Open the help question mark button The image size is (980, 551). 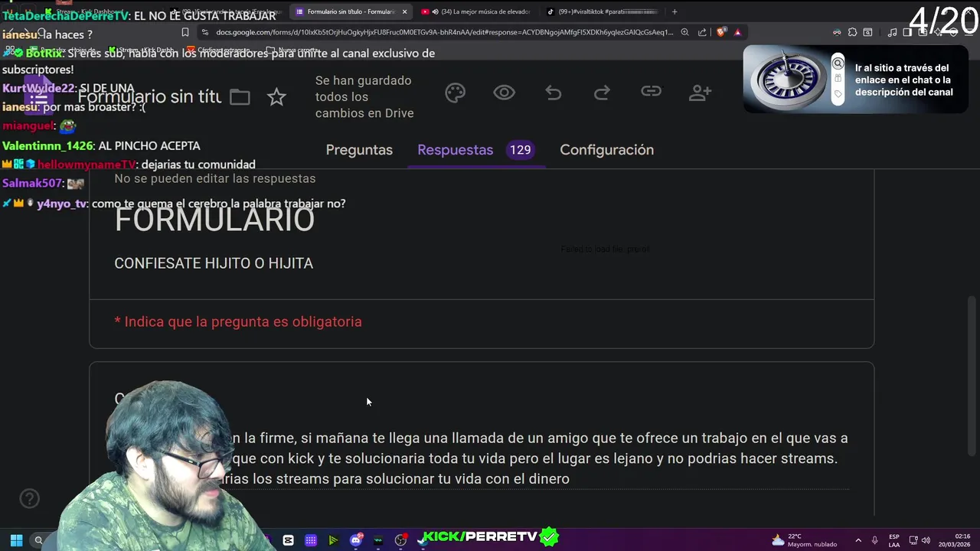click(29, 499)
